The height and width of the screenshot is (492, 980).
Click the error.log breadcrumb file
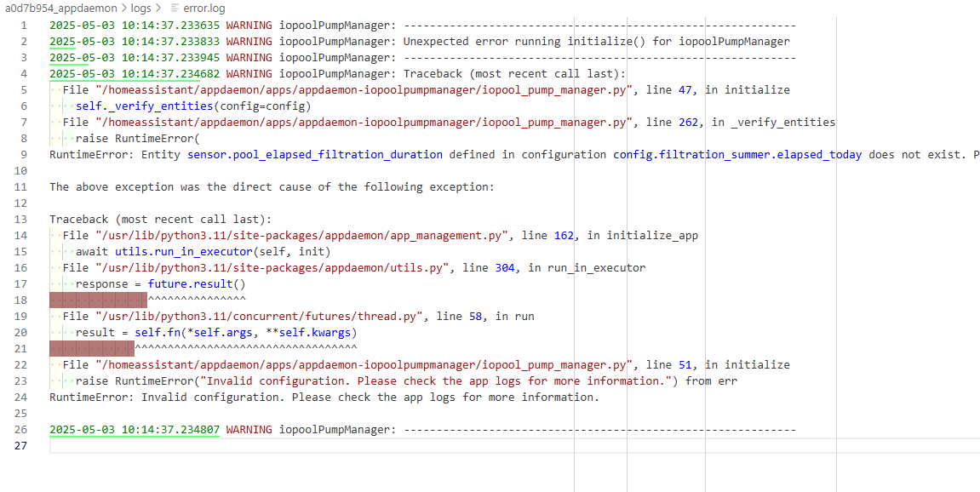tap(204, 9)
